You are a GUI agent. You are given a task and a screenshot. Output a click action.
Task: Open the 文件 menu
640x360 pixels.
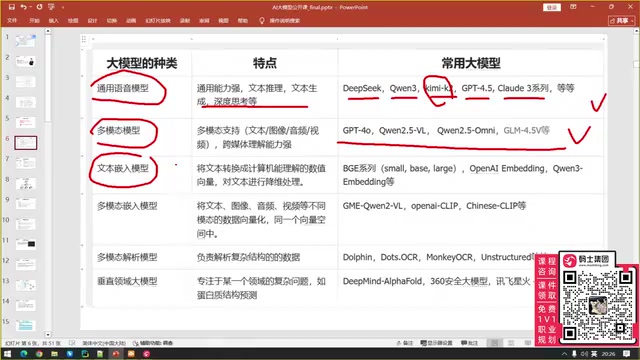(12, 20)
